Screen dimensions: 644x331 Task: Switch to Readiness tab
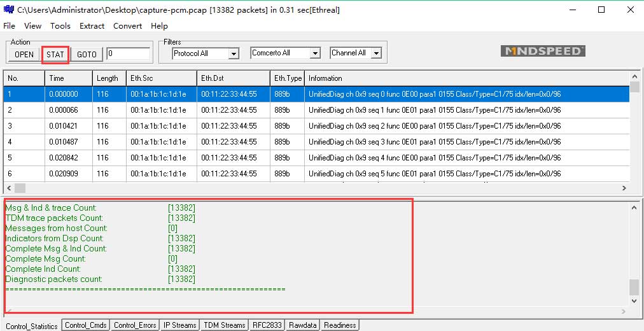(x=340, y=325)
